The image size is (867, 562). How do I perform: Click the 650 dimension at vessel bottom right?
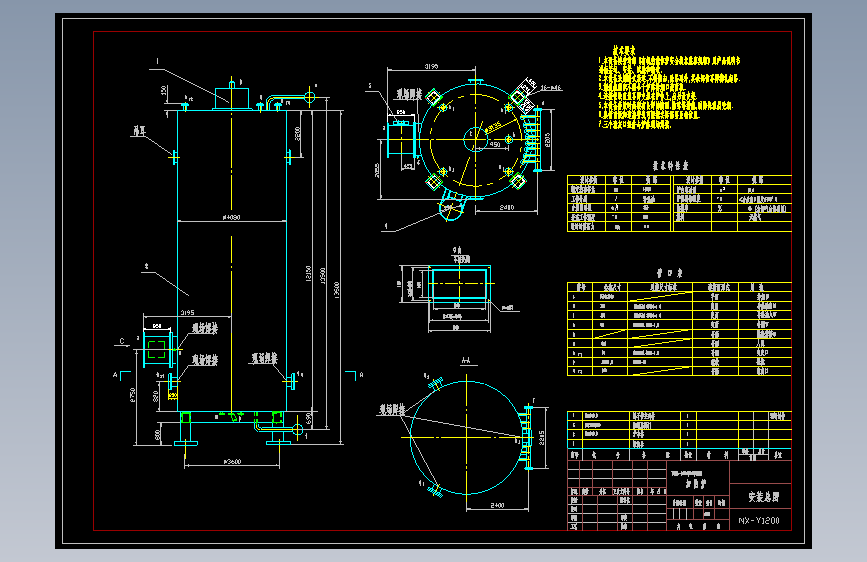[309, 419]
